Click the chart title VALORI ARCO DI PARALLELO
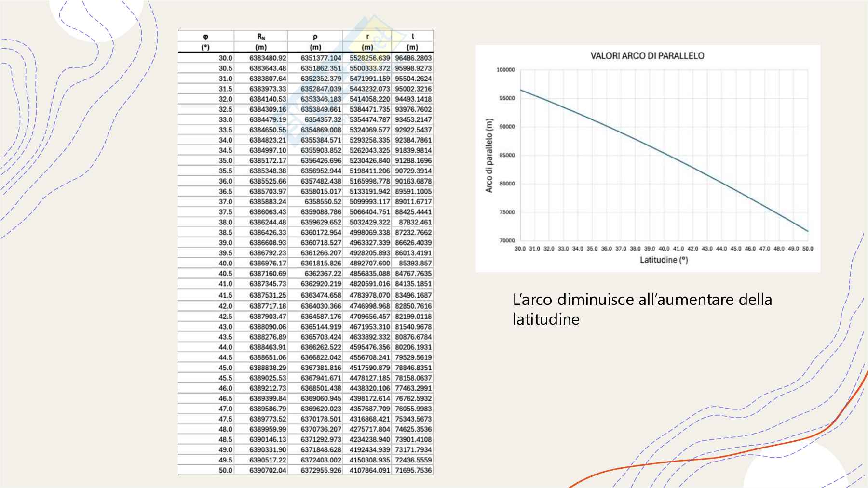The height and width of the screenshot is (488, 868). 647,56
